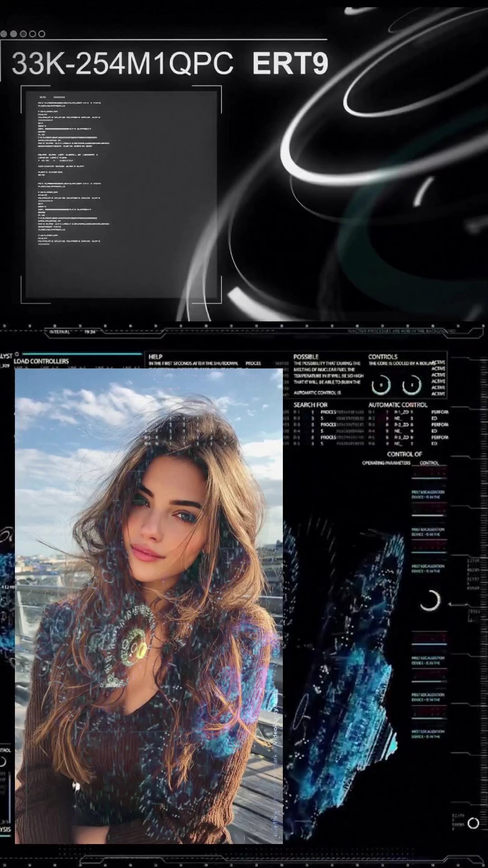
Task: Click the underlined CONTROL label under Operating Parameters
Action: (x=429, y=463)
